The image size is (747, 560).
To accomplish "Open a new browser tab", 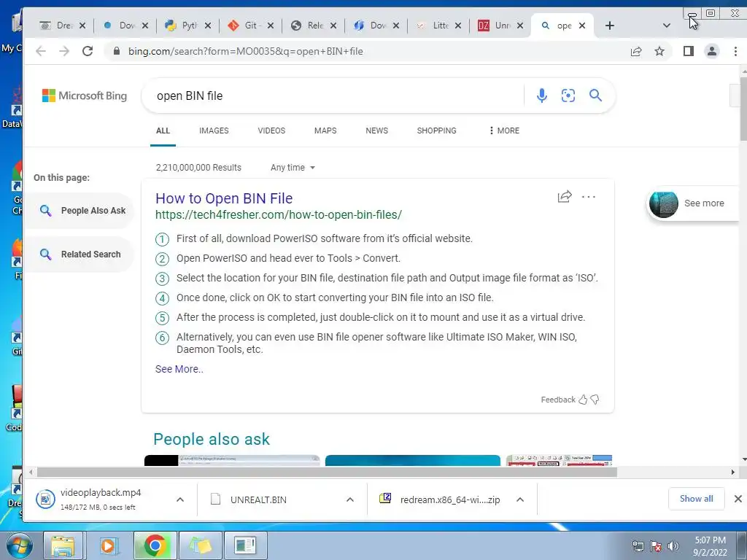I will pyautogui.click(x=610, y=26).
